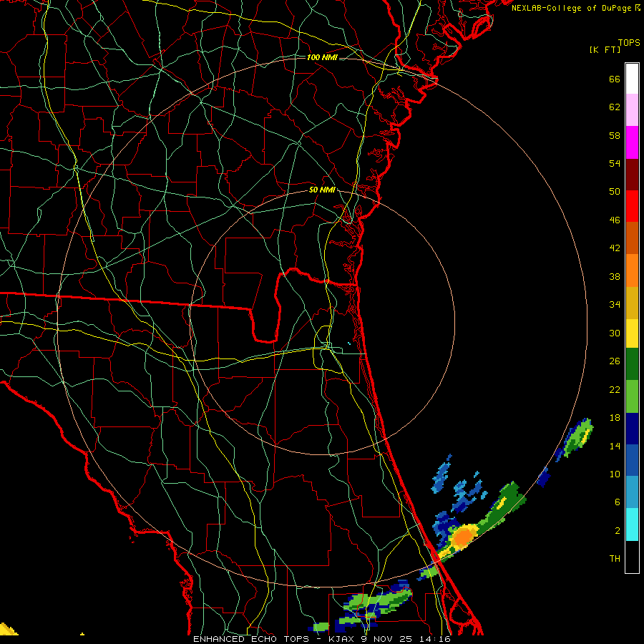The width and height of the screenshot is (644, 644).
Task: Click the 50 NMI range ring label
Action: [x=322, y=190]
